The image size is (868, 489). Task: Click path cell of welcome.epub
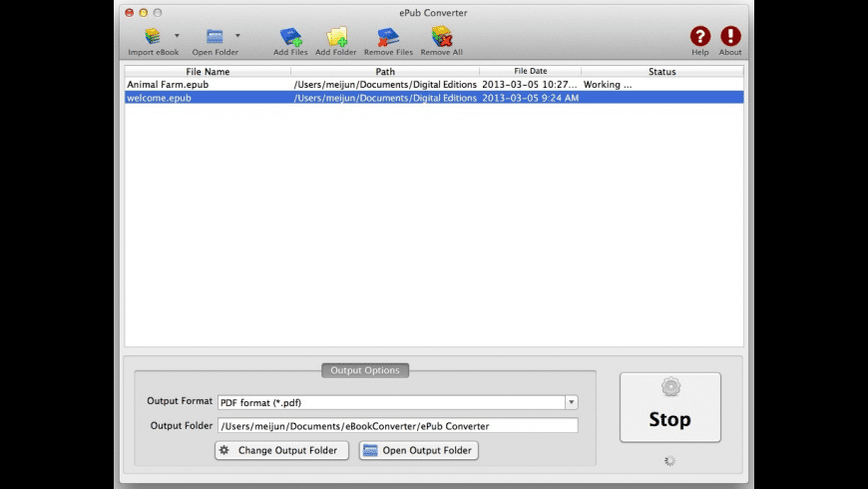[385, 98]
